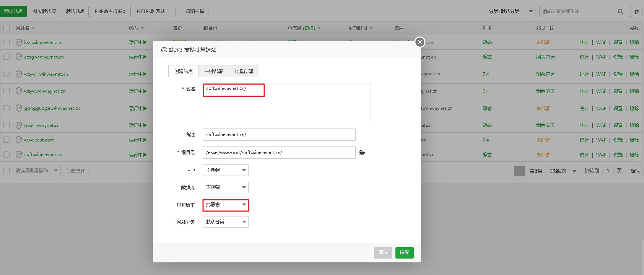644x275 pixels.
Task: Check the box for gongguoge.winwaynet.cn row
Action: 7,108
